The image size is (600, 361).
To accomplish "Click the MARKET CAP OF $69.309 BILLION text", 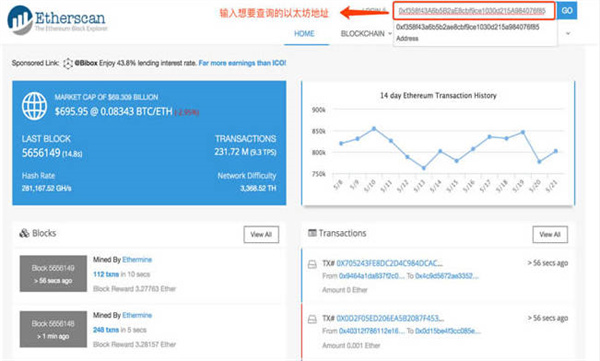I will tap(106, 97).
